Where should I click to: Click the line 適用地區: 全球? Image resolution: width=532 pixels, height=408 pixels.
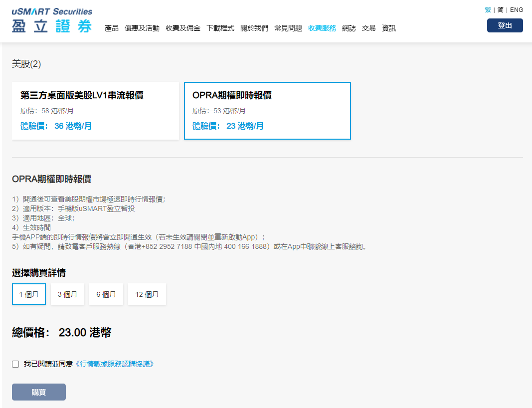point(43,218)
